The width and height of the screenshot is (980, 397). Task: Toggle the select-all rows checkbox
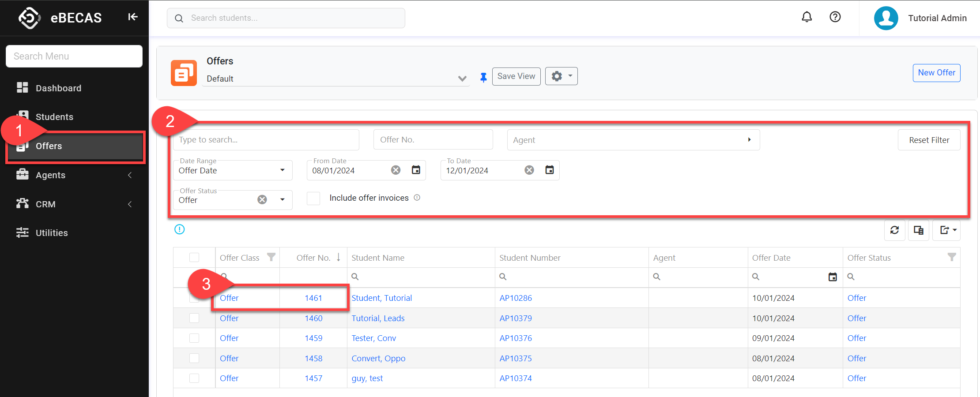pyautogui.click(x=194, y=258)
